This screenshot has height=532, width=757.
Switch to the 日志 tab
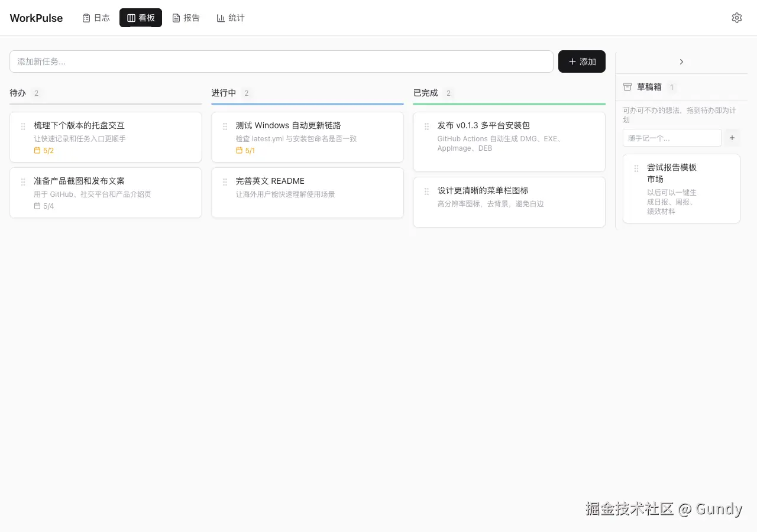(96, 18)
